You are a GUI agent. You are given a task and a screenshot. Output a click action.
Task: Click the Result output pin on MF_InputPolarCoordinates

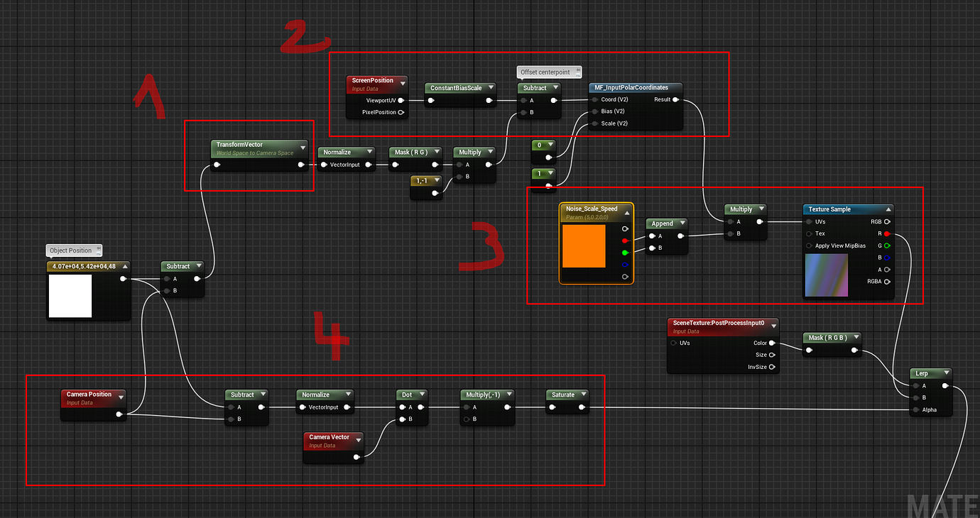pos(677,99)
